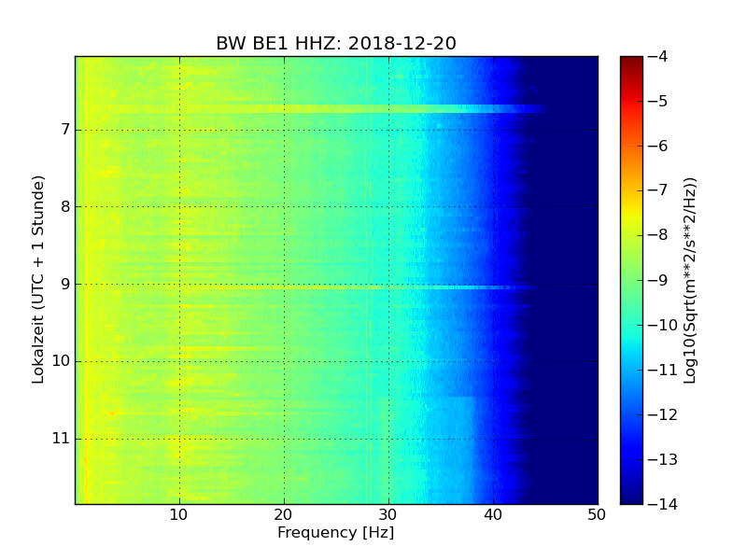This screenshot has height=560, width=747.
Task: Click y-axis tick label '9'
Action: (x=65, y=285)
